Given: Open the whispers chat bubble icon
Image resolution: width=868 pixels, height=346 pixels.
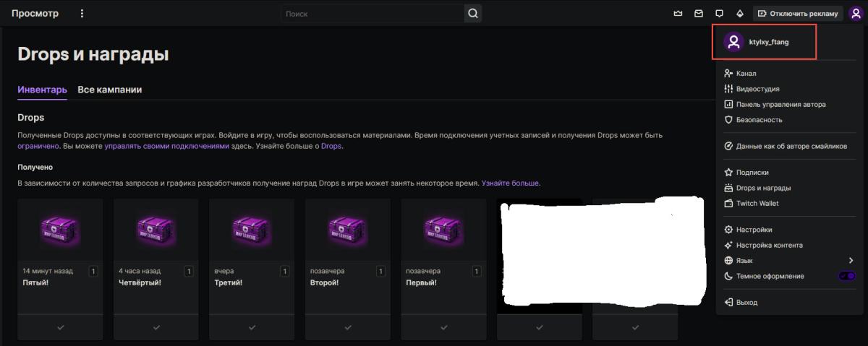Looking at the screenshot, I should (x=719, y=13).
